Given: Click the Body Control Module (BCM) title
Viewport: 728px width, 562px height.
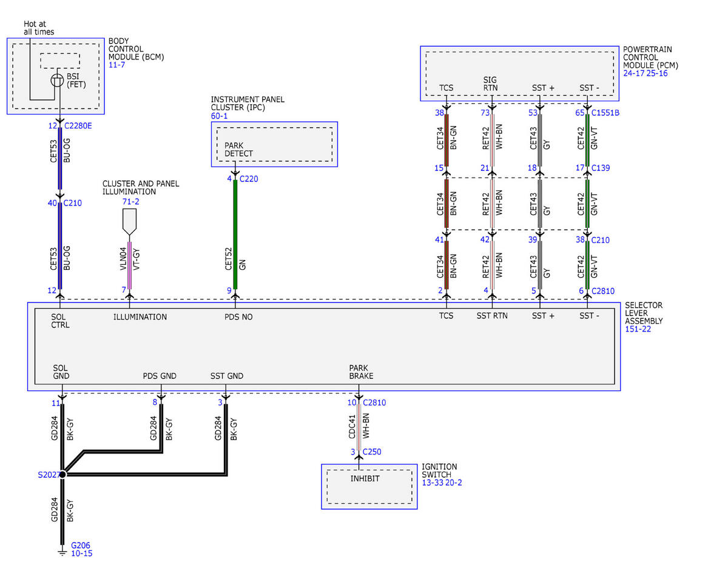Looking at the screenshot, I should pos(136,49).
